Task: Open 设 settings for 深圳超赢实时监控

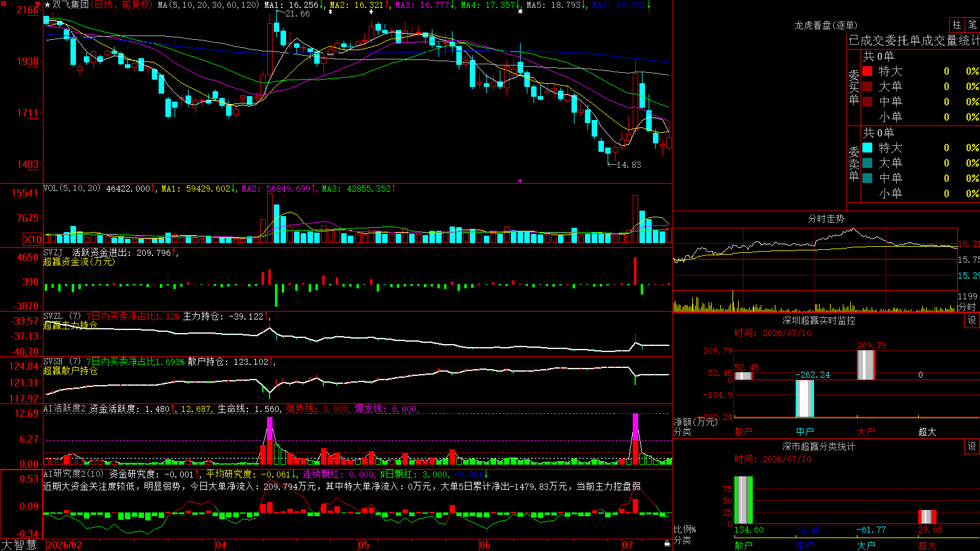Action: [972, 320]
